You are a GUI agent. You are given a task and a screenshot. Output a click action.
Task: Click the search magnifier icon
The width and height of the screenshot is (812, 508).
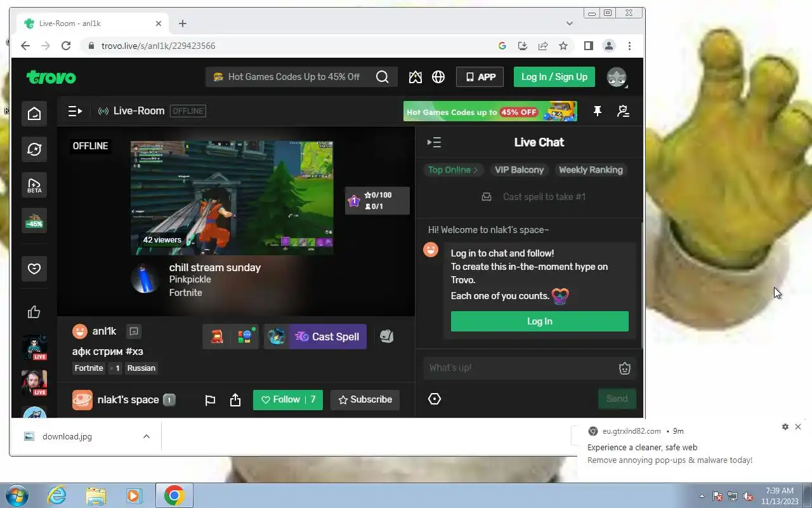pyautogui.click(x=382, y=77)
